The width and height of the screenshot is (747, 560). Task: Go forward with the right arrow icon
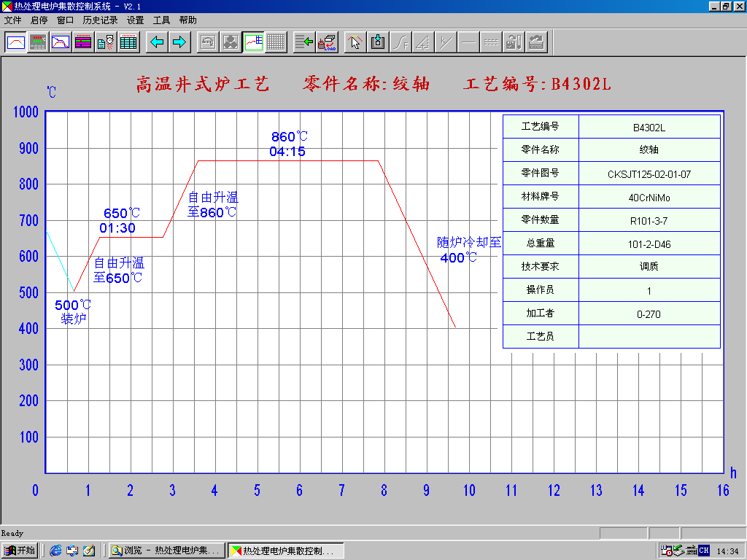point(179,42)
